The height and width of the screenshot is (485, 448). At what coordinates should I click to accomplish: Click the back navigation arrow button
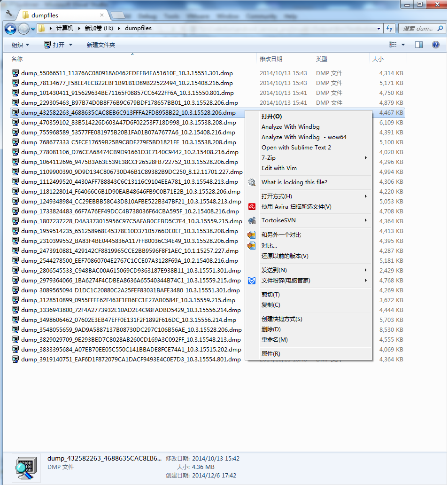coord(11,29)
